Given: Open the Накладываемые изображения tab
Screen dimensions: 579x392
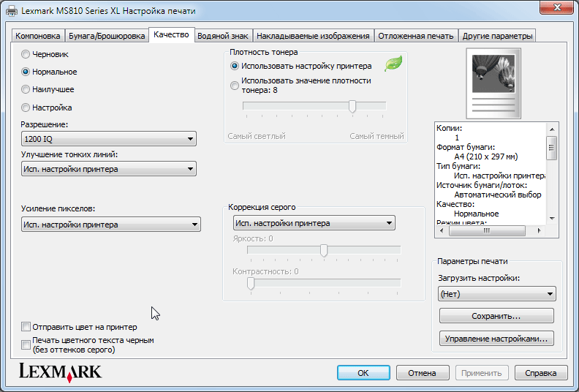Looking at the screenshot, I should 313,36.
